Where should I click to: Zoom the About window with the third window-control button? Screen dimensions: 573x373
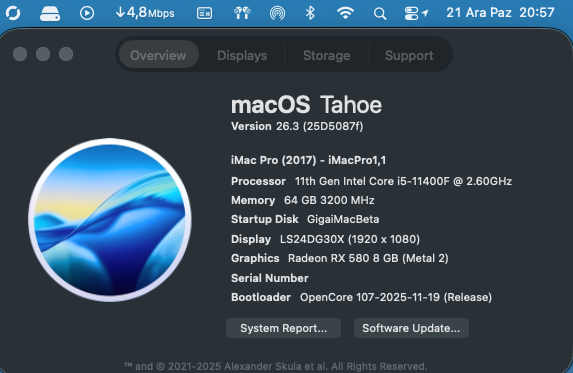click(x=66, y=54)
